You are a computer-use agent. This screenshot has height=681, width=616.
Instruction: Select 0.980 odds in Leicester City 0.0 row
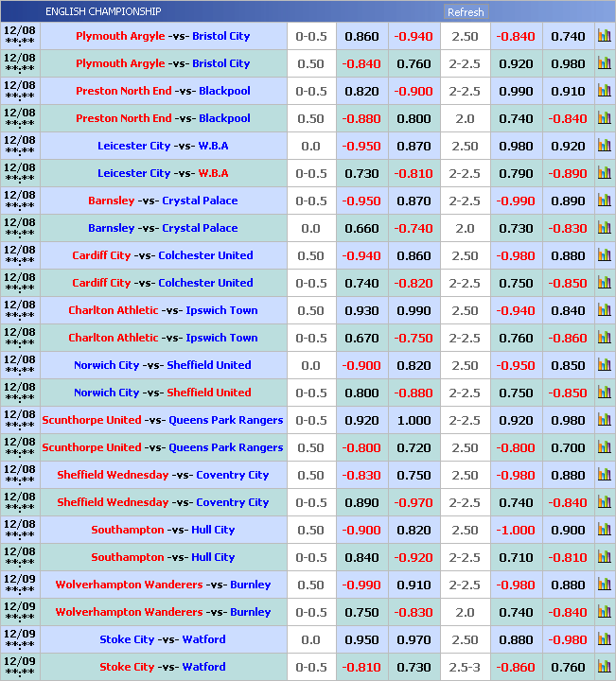click(516, 146)
